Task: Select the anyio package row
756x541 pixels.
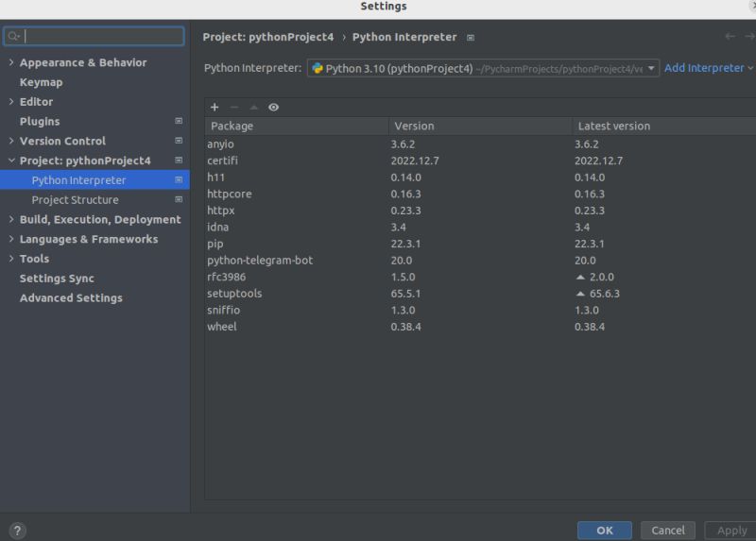Action: [480, 144]
